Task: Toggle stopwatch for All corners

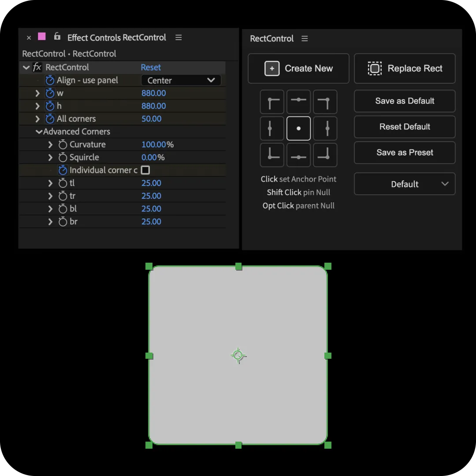Action: 50,119
